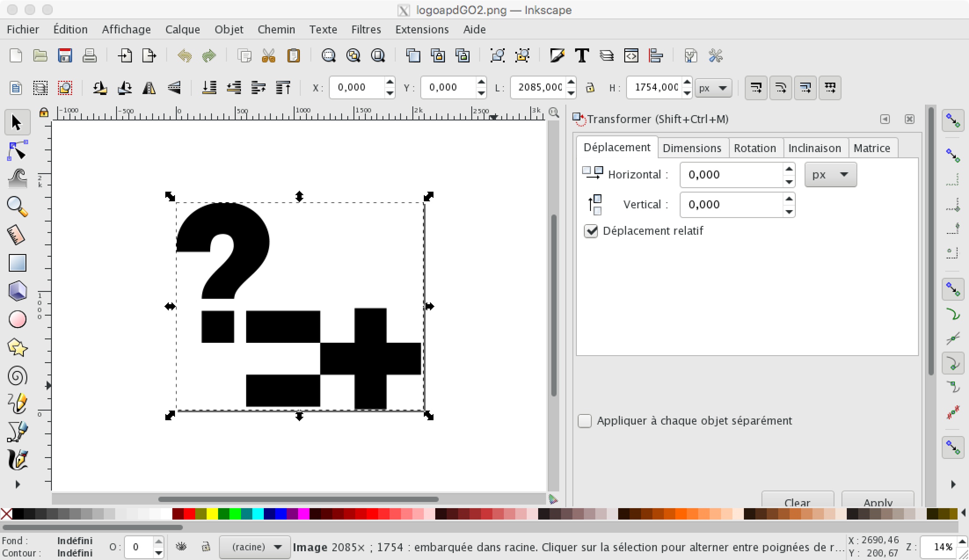Decrease the Vertical value stepper

click(x=789, y=211)
